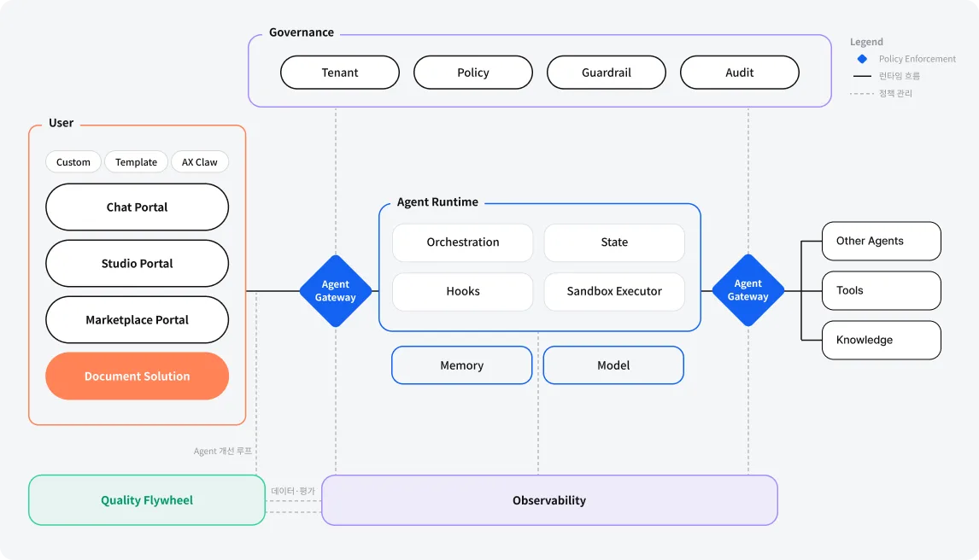Click the Agent Runtime section title
The image size is (979, 560).
437,202
